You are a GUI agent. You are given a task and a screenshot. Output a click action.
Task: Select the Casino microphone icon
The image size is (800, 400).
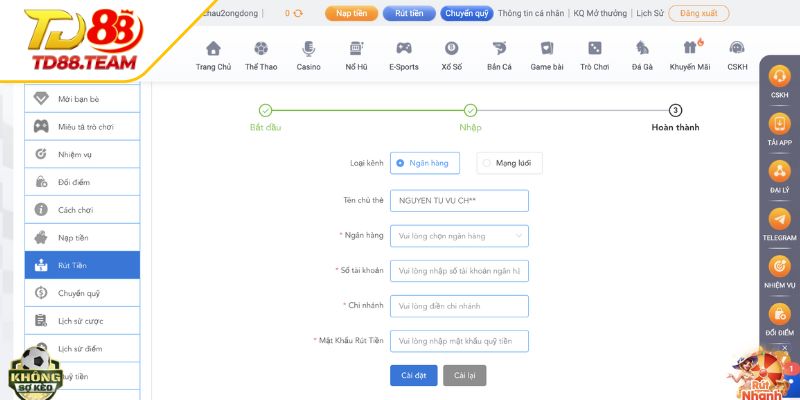coord(308,48)
